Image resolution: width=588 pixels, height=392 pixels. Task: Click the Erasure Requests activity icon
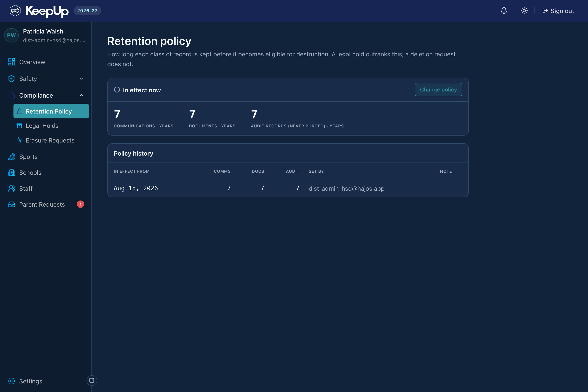pyautogui.click(x=19, y=140)
